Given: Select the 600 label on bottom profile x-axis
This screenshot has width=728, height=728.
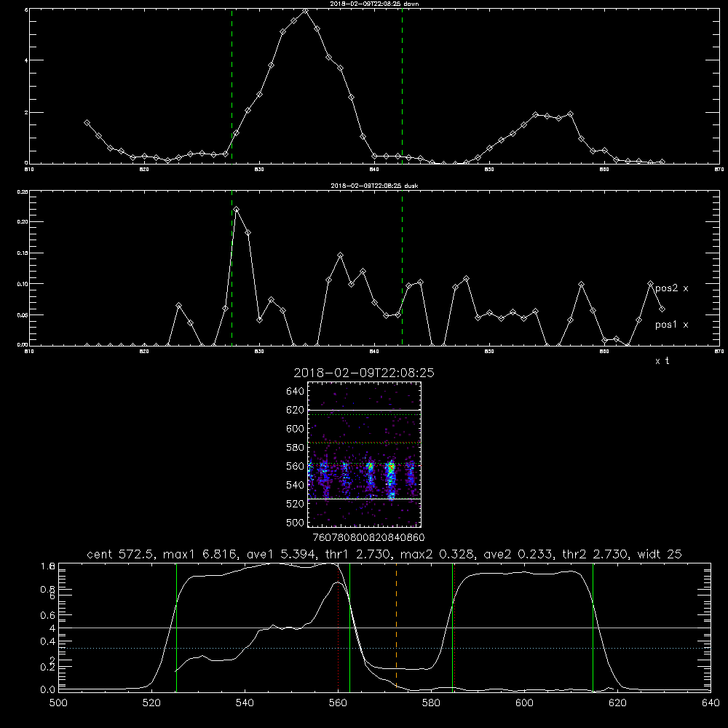Looking at the screenshot, I should (x=524, y=703).
